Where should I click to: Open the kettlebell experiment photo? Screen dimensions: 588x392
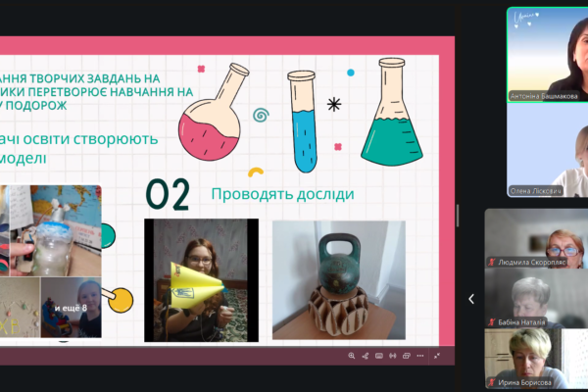point(339,280)
